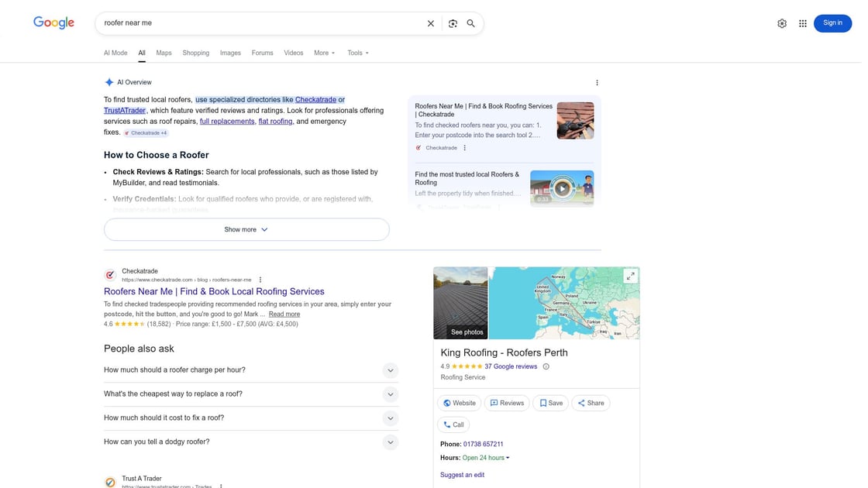Click the Sign in button
868x488 pixels.
click(832, 23)
